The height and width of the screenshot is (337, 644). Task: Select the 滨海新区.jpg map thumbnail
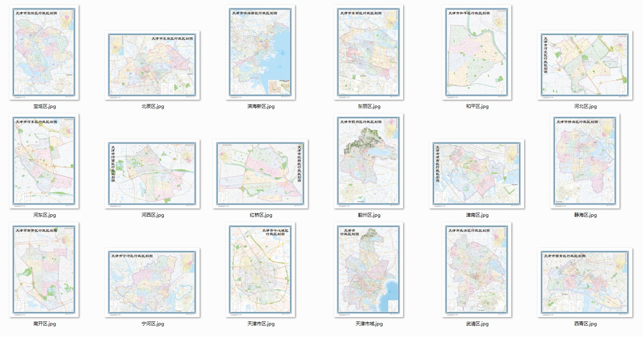coord(260,52)
